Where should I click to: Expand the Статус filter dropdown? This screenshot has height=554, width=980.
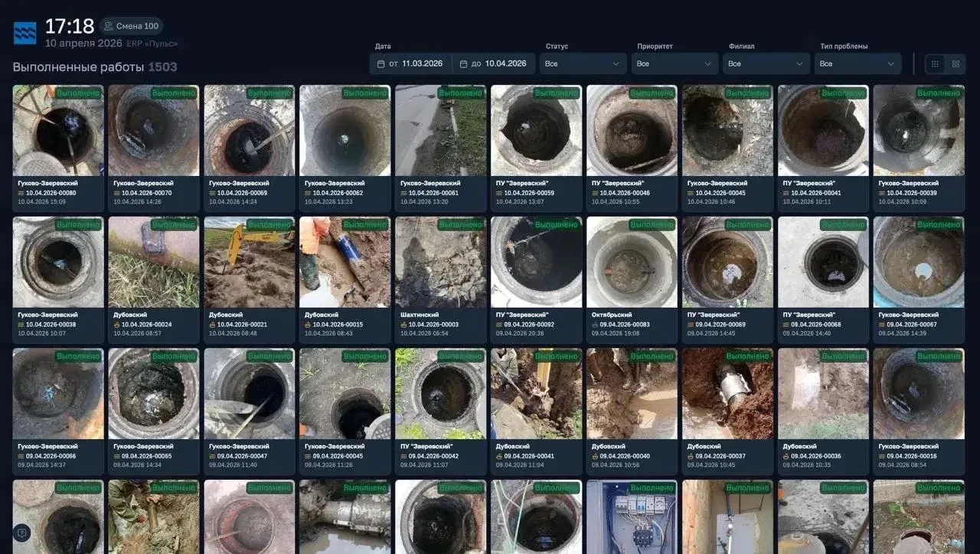(x=583, y=64)
